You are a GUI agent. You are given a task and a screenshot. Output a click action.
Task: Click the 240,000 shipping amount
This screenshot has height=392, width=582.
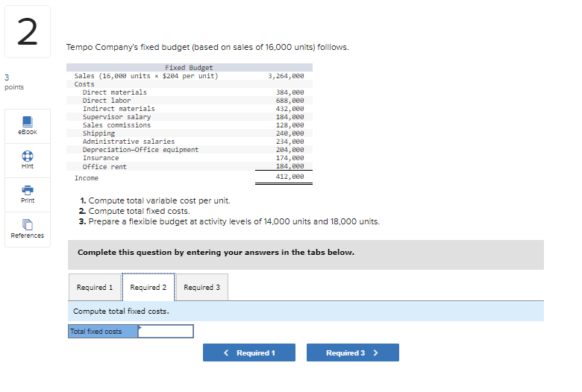[x=290, y=133]
